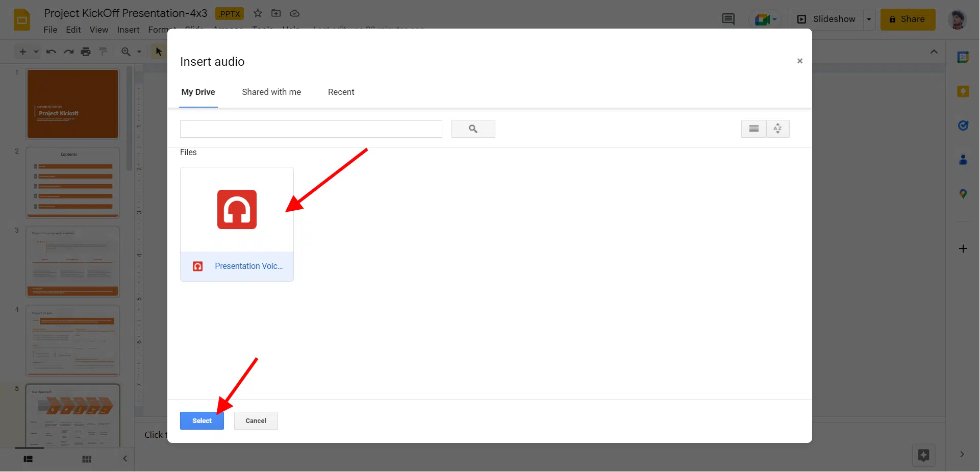
Task: Switch to list view in file picker
Action: point(753,129)
